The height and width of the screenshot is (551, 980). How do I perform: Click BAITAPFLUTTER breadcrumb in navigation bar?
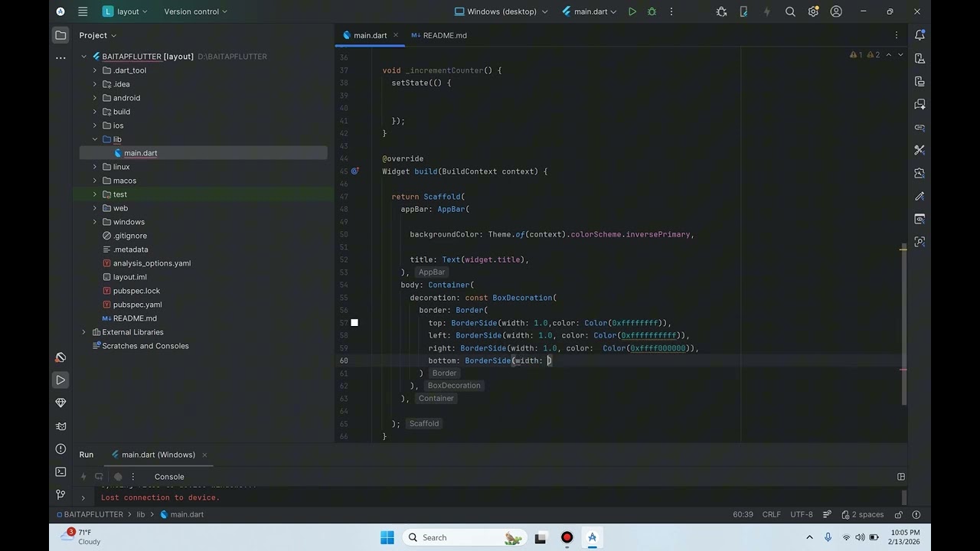(89, 515)
